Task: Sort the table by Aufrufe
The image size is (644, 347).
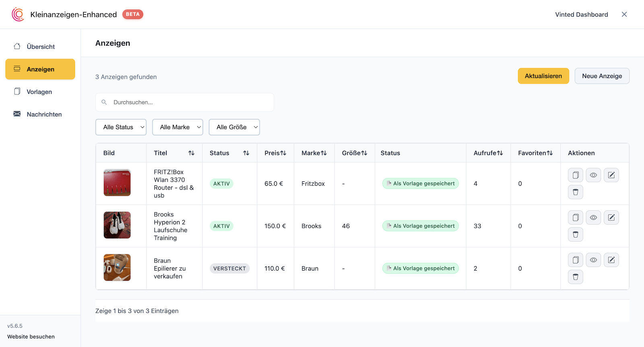Action: tap(500, 153)
